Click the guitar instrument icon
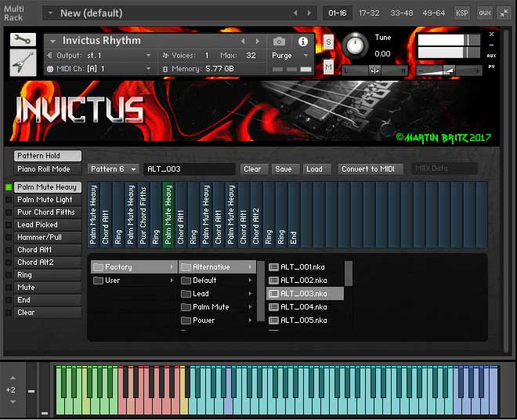Screen dimensions: 517x420 click(x=23, y=63)
